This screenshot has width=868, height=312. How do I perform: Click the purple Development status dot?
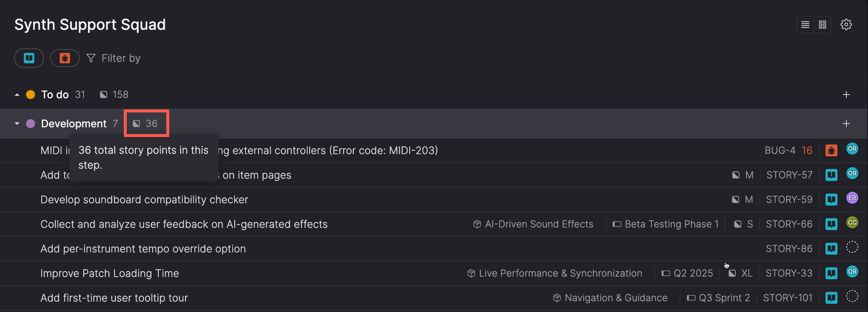tap(31, 124)
